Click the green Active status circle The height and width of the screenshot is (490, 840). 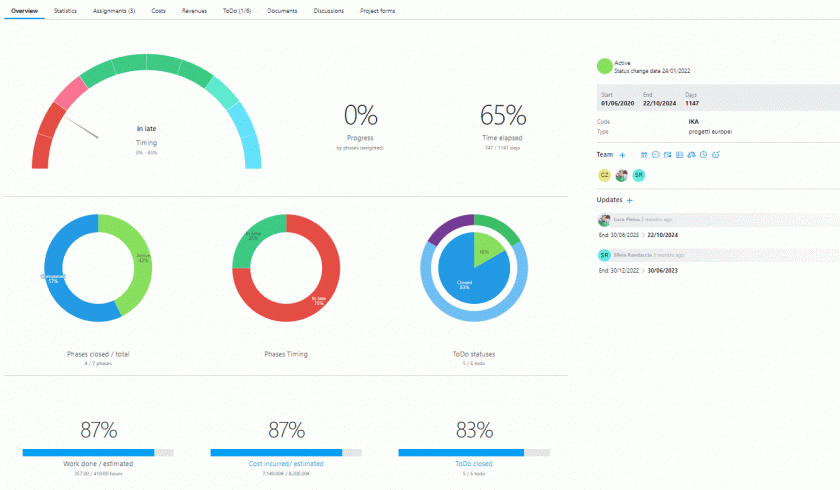604,66
